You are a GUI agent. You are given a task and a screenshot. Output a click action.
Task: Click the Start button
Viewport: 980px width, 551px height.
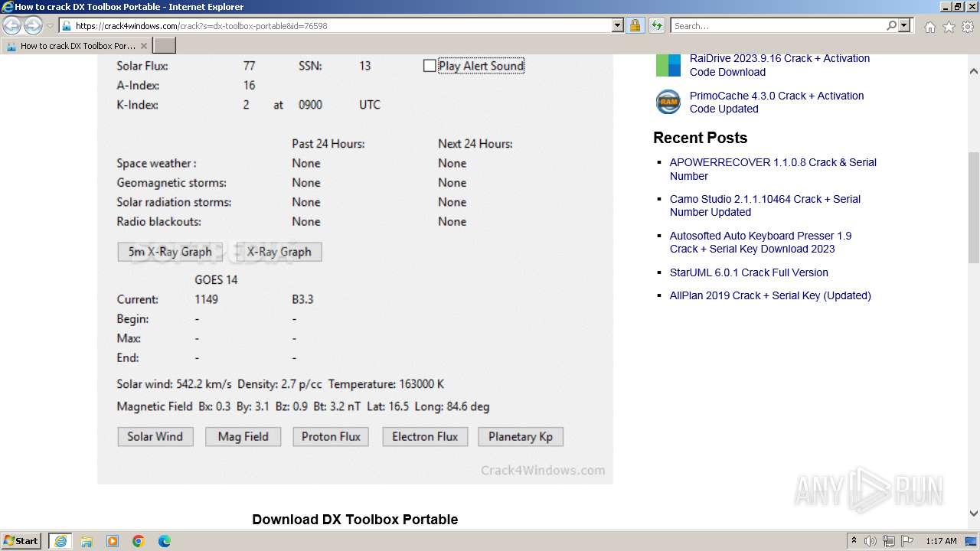(21, 541)
